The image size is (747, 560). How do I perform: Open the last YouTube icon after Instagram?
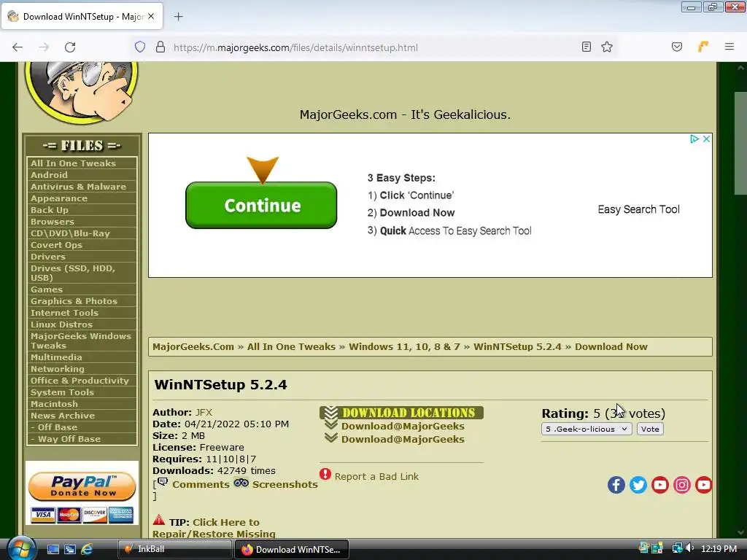click(704, 485)
